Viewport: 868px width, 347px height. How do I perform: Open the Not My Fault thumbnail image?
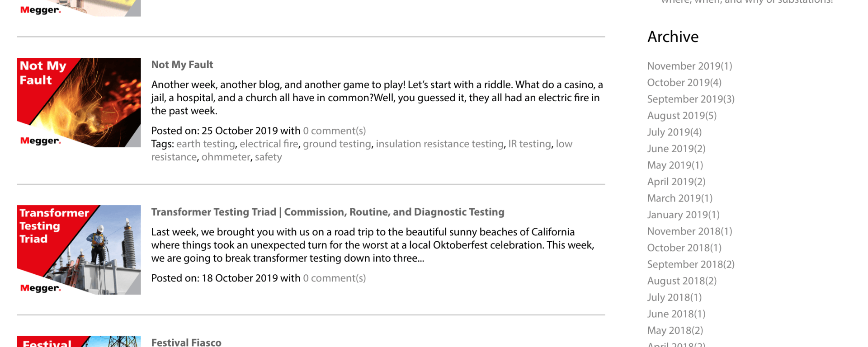79,103
